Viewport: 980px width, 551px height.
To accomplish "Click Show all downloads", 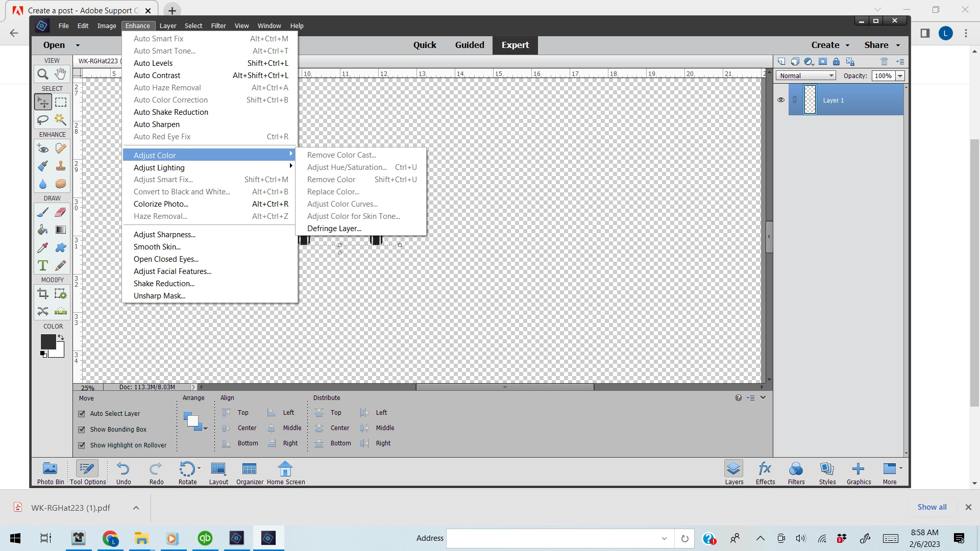I will (x=932, y=507).
